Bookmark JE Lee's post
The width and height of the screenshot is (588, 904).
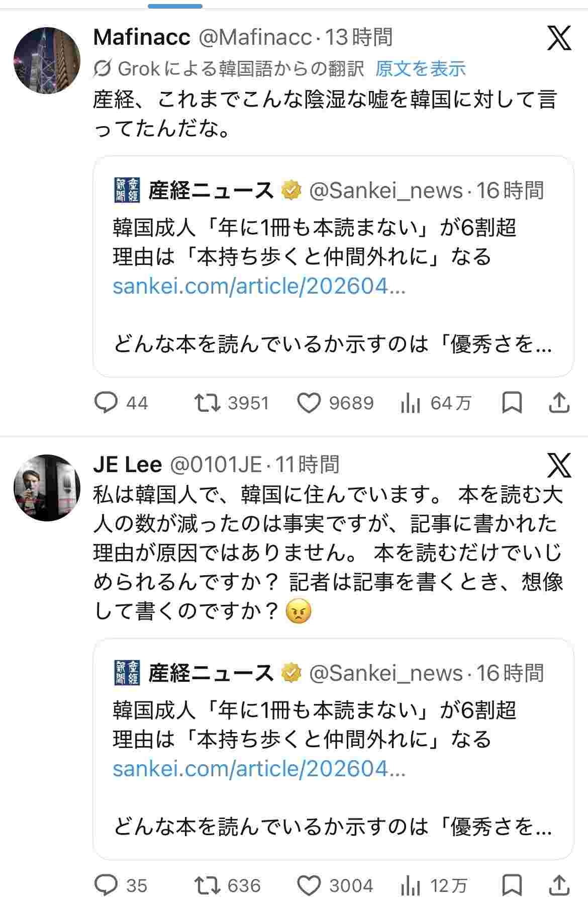[x=512, y=885]
